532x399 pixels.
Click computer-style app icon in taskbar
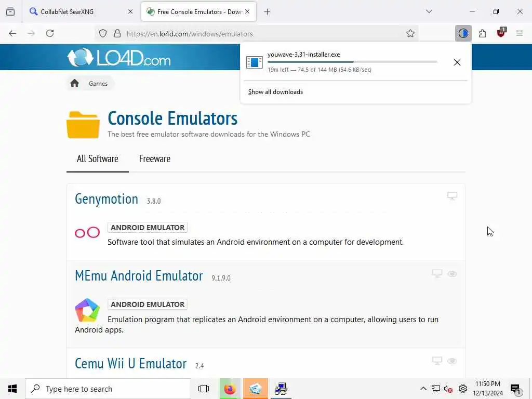tap(281, 389)
